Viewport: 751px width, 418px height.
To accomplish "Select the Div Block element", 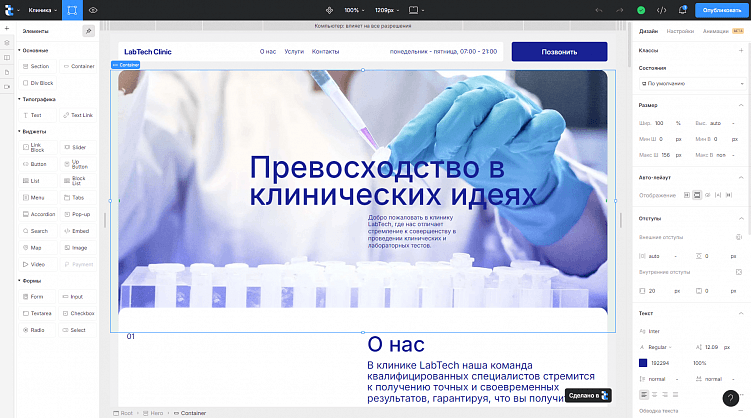I will [x=38, y=83].
